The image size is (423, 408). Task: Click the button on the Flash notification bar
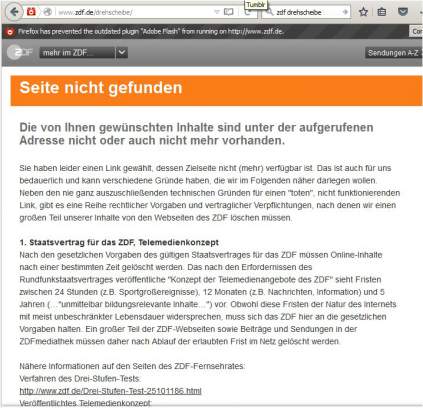pyautogui.click(x=416, y=31)
